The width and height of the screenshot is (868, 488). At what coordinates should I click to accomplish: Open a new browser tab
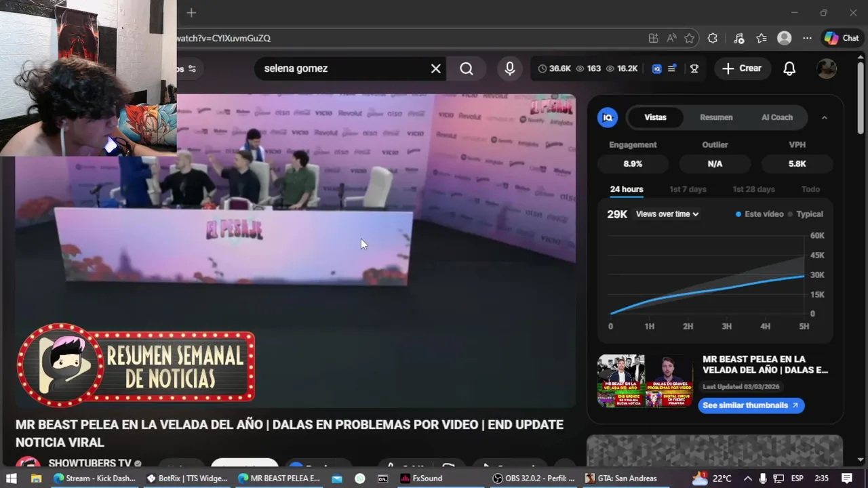point(191,13)
